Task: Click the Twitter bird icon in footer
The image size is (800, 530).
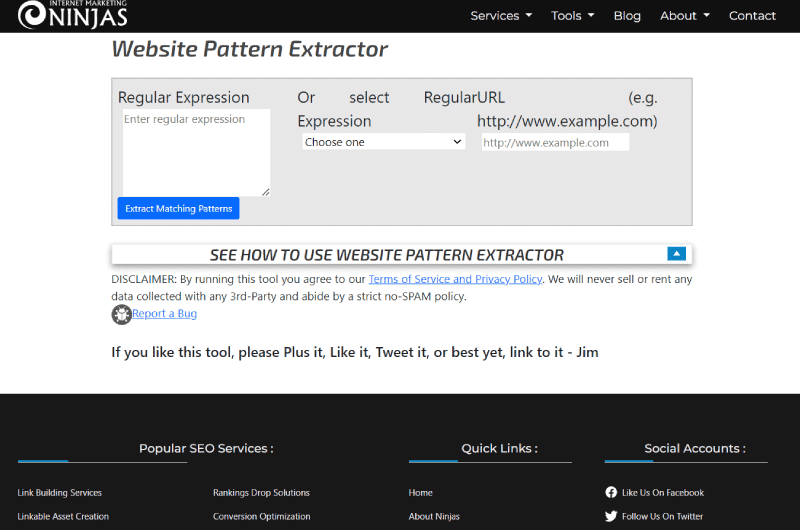Action: [x=611, y=516]
